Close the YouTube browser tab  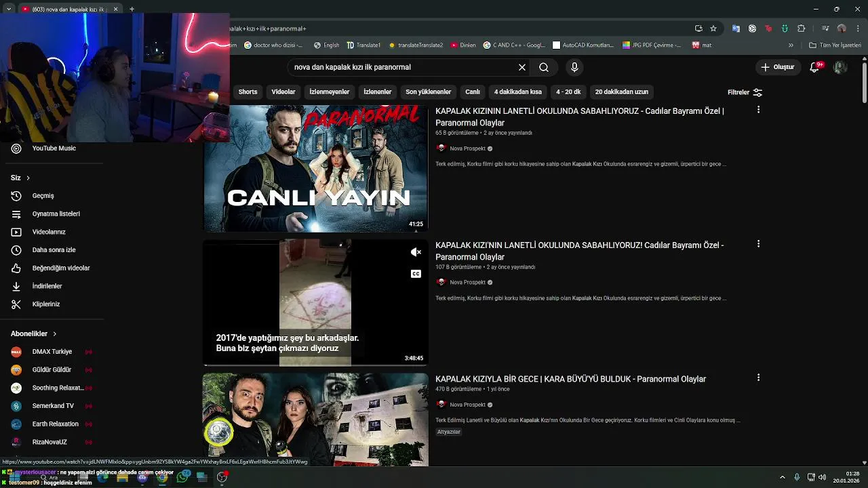[x=115, y=9]
